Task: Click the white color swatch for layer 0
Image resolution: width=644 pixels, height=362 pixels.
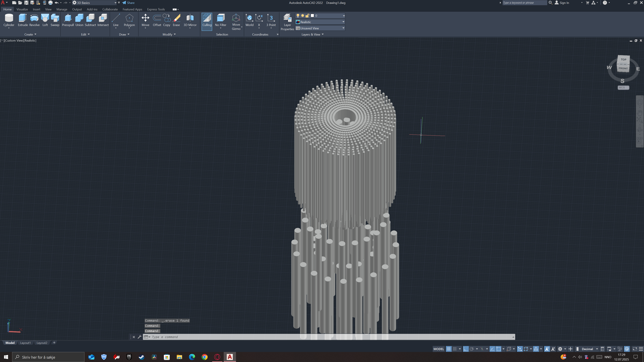Action: (312, 15)
